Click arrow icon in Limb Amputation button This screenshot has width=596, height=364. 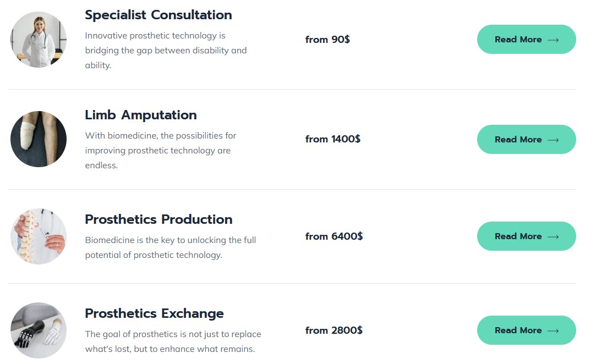point(553,140)
